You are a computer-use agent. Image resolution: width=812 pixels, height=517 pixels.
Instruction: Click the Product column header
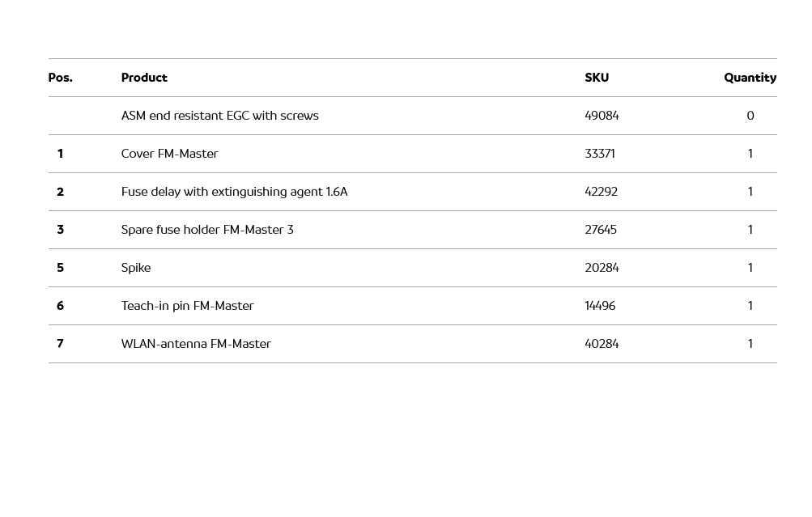click(x=144, y=78)
